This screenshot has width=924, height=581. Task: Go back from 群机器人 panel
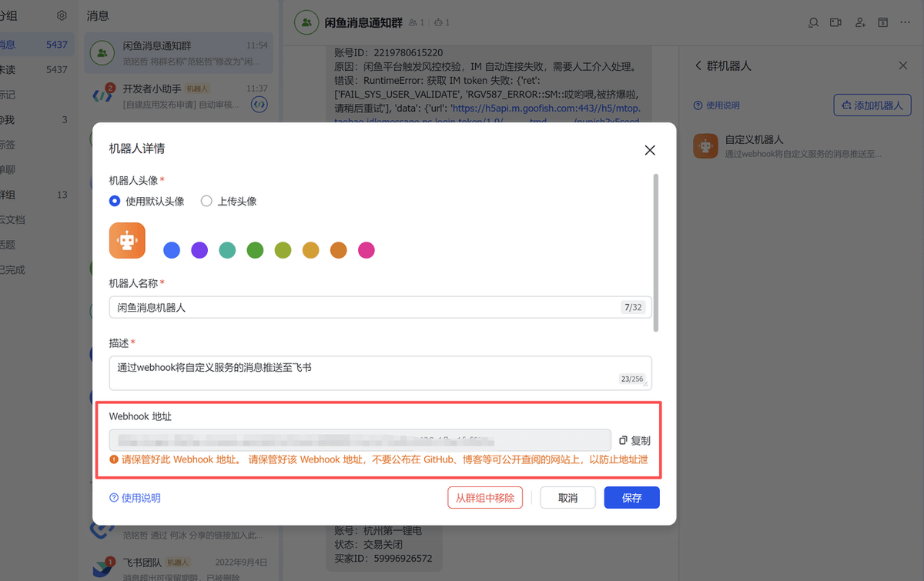(698, 66)
